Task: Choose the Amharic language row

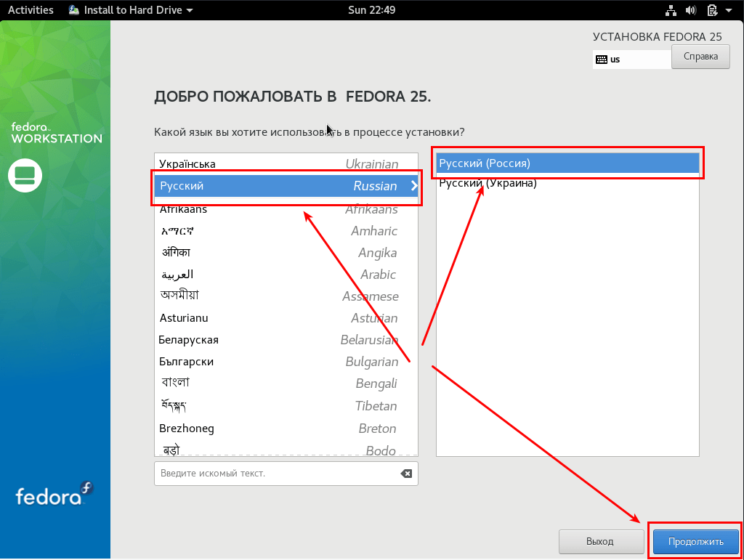Action: click(x=286, y=231)
